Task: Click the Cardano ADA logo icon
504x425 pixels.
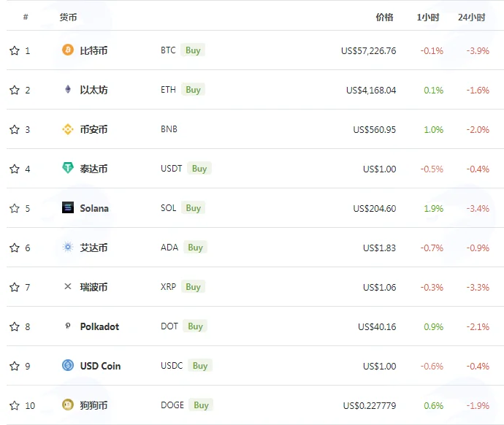Action: pyautogui.click(x=67, y=247)
